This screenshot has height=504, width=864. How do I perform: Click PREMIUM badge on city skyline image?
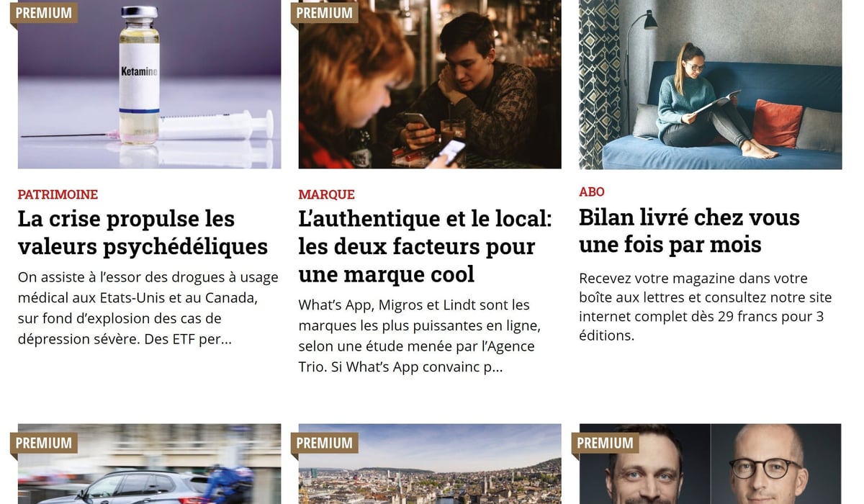325,443
